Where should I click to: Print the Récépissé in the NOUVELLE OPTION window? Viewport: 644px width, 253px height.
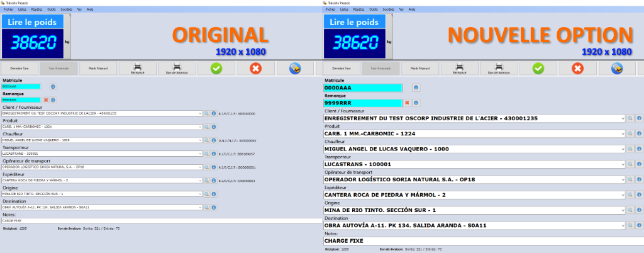tap(460, 68)
